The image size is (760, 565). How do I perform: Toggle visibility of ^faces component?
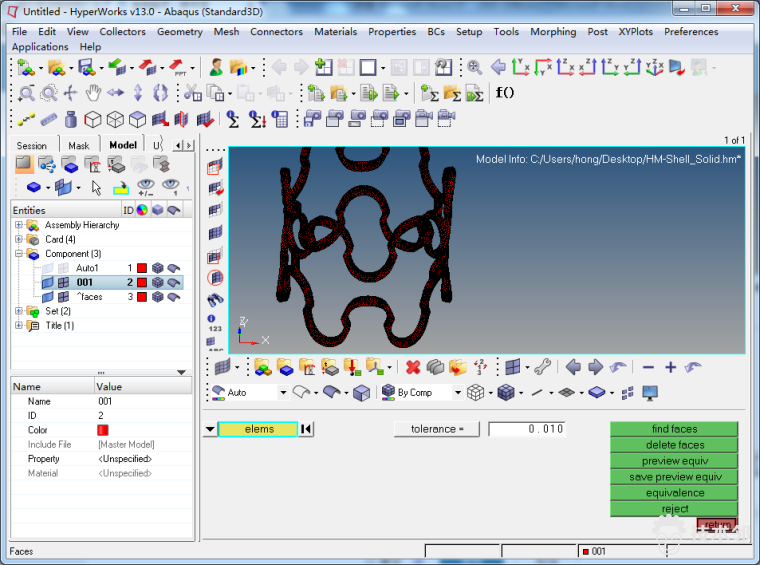[47, 297]
